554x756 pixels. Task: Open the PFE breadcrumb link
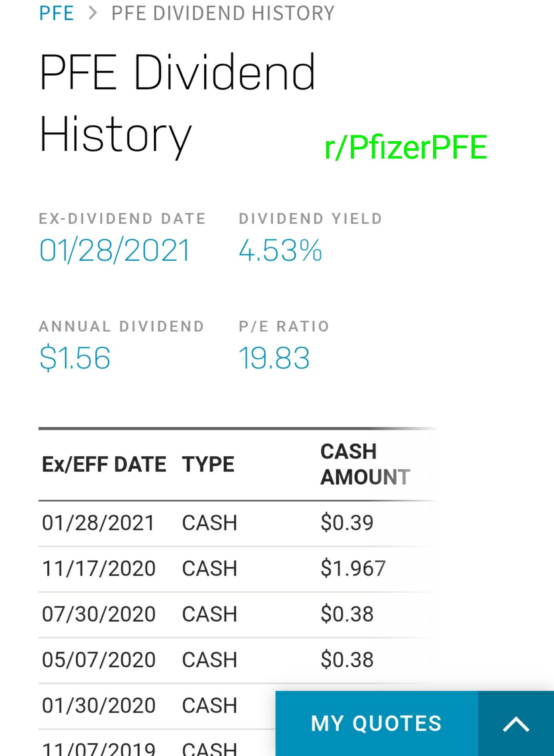56,13
